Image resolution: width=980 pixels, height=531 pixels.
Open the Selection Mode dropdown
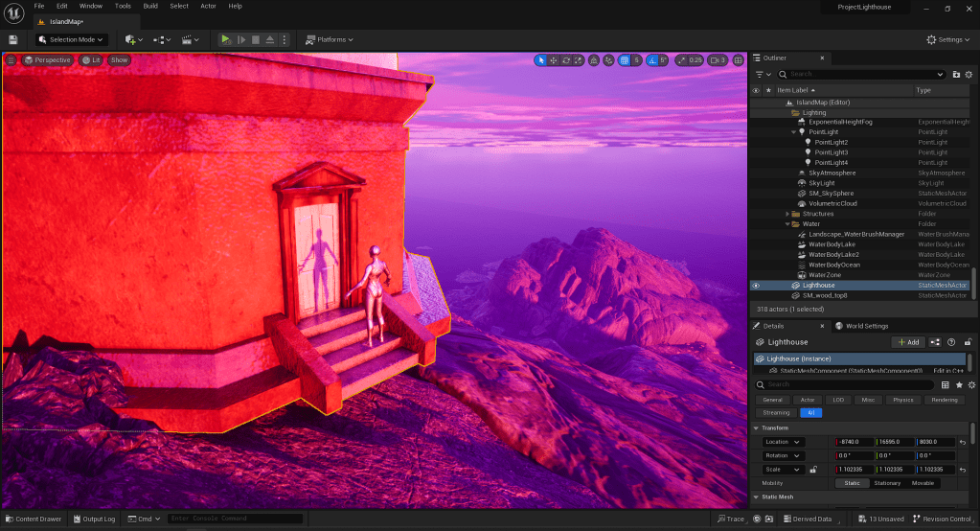[x=71, y=39]
